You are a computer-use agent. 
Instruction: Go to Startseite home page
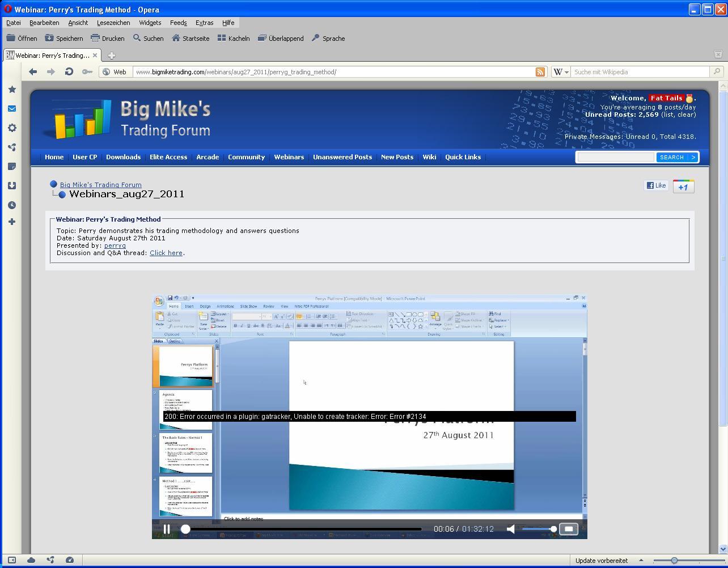point(191,39)
